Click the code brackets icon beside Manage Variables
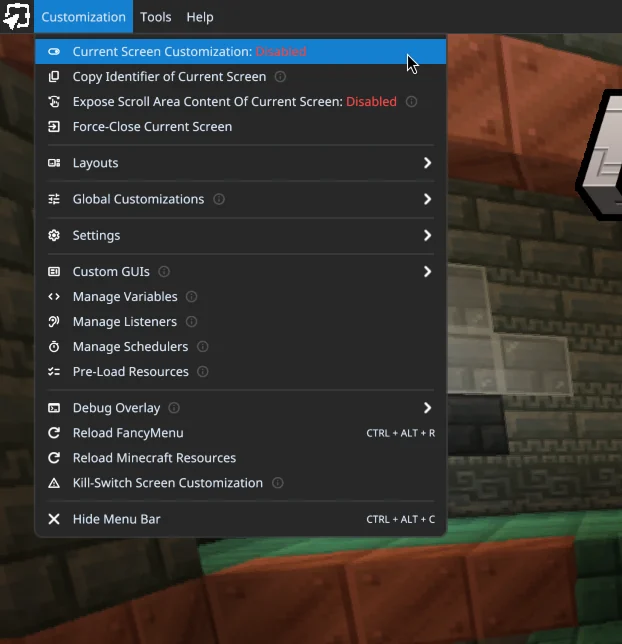Image resolution: width=622 pixels, height=644 pixels. [54, 297]
